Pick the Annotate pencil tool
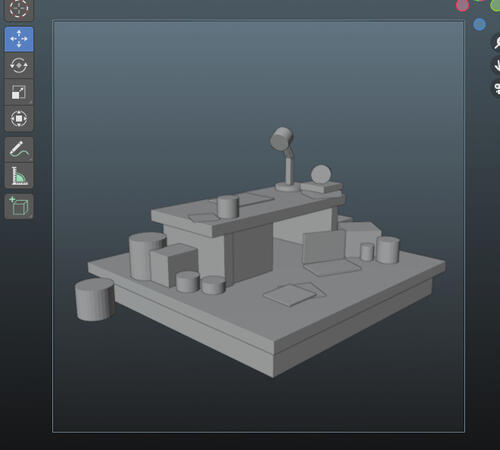The image size is (500, 450). pos(19,149)
